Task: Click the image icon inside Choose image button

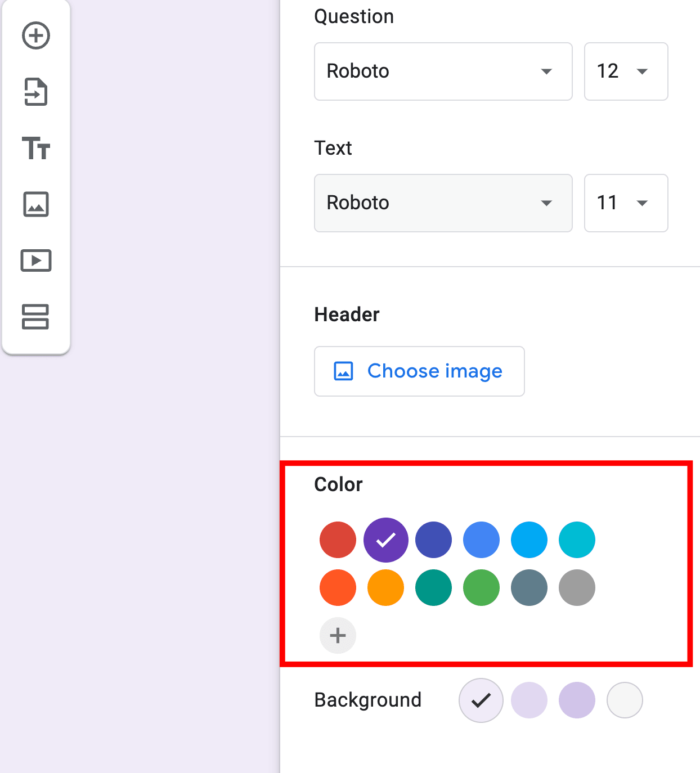Action: [344, 371]
